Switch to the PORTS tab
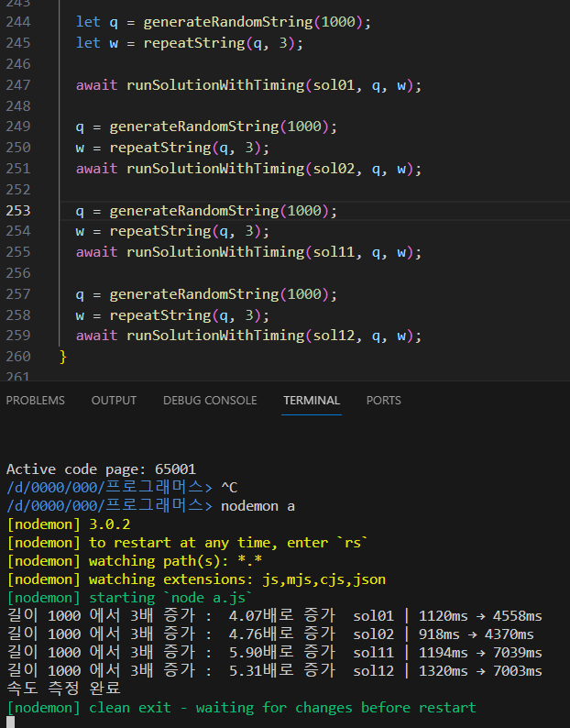Viewport: 570px width, 728px height. 383,400
